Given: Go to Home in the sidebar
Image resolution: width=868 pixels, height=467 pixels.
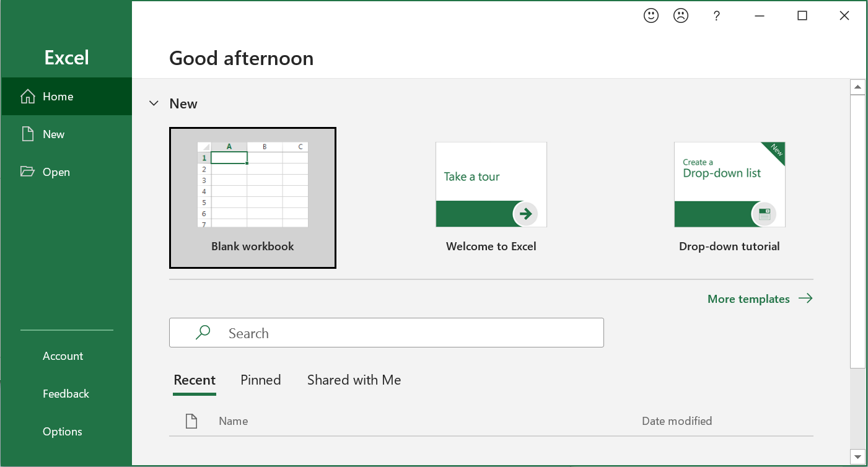Looking at the screenshot, I should pyautogui.click(x=66, y=96).
